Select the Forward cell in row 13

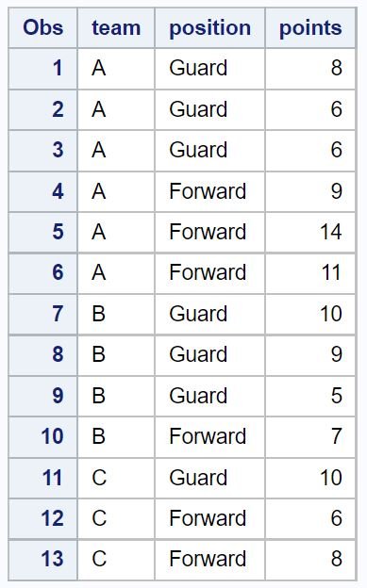pos(209,560)
